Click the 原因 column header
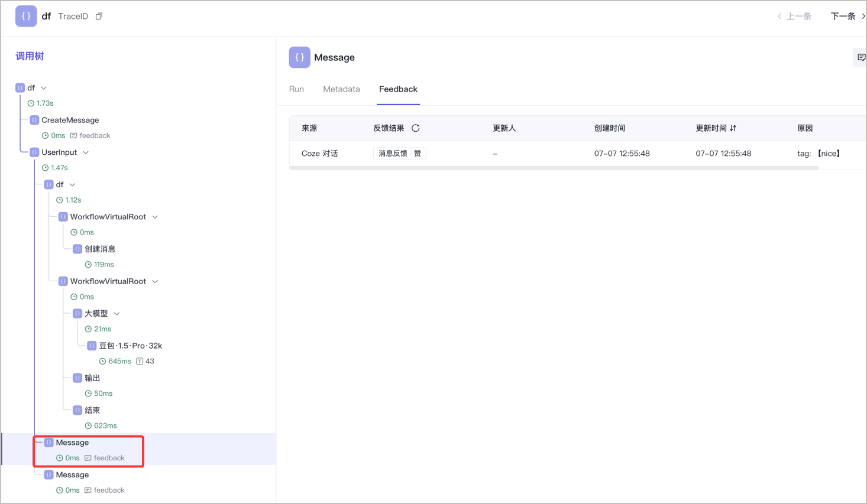Image resolution: width=867 pixels, height=504 pixels. coord(805,128)
